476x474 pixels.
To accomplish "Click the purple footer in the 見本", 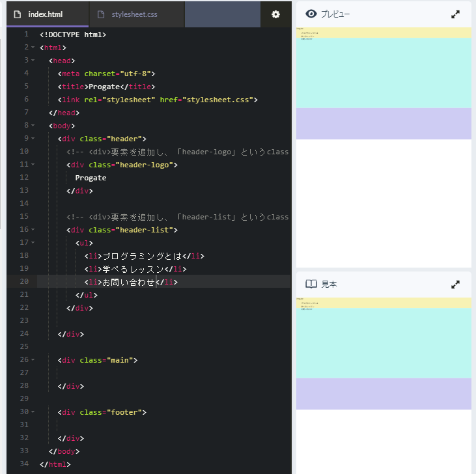I will [x=384, y=394].
